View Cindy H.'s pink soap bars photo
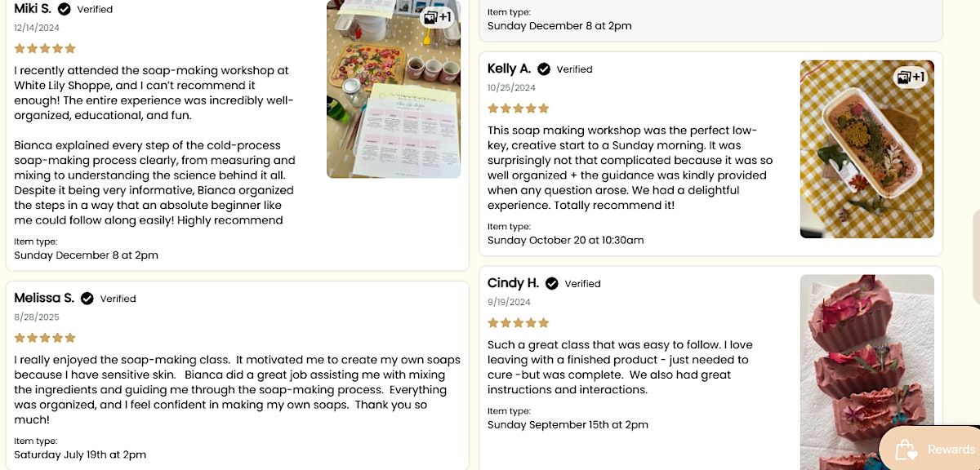Image resolution: width=980 pixels, height=470 pixels. 866,371
